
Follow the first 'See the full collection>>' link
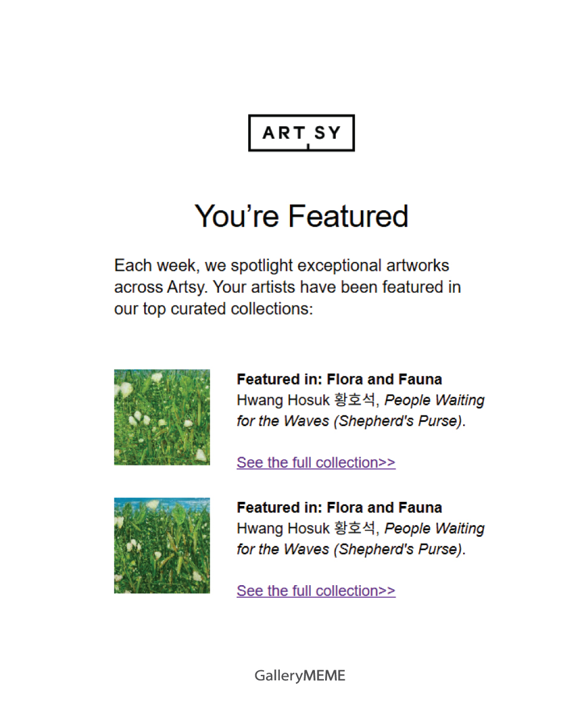[316, 463]
